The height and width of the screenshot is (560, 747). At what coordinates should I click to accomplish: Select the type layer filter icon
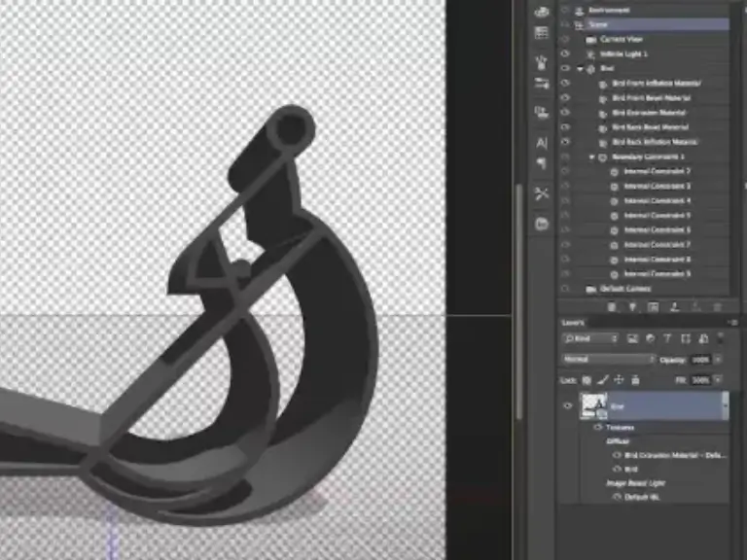click(x=666, y=339)
